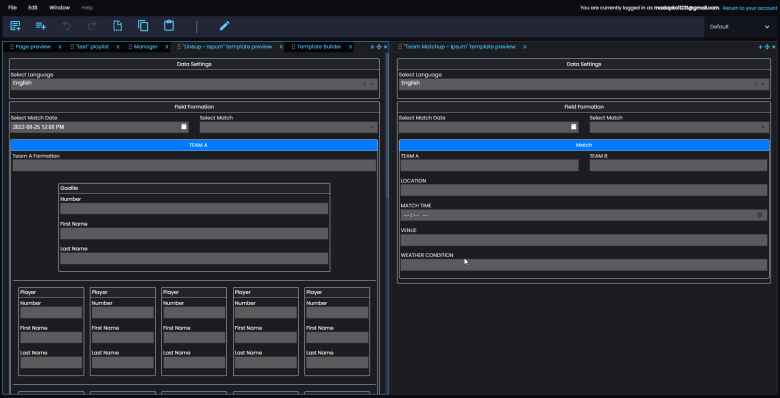Screen dimensions: 780x398
Task: Click the blue Match header bar
Action: coord(584,145)
